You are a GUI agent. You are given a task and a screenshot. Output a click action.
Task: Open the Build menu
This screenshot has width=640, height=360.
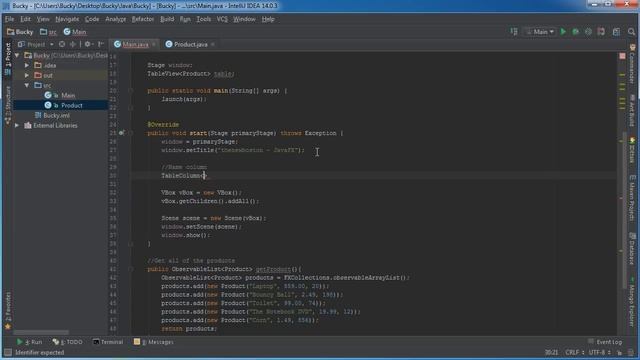click(x=167, y=19)
